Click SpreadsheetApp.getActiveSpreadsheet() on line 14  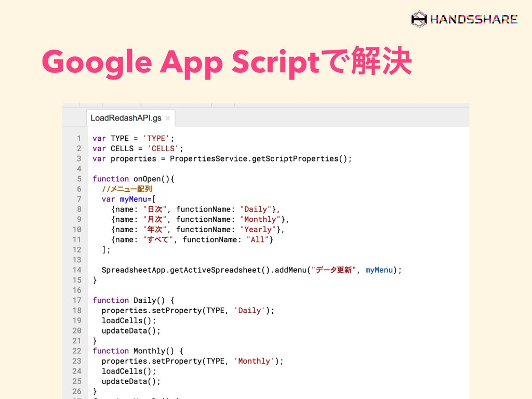pos(185,270)
